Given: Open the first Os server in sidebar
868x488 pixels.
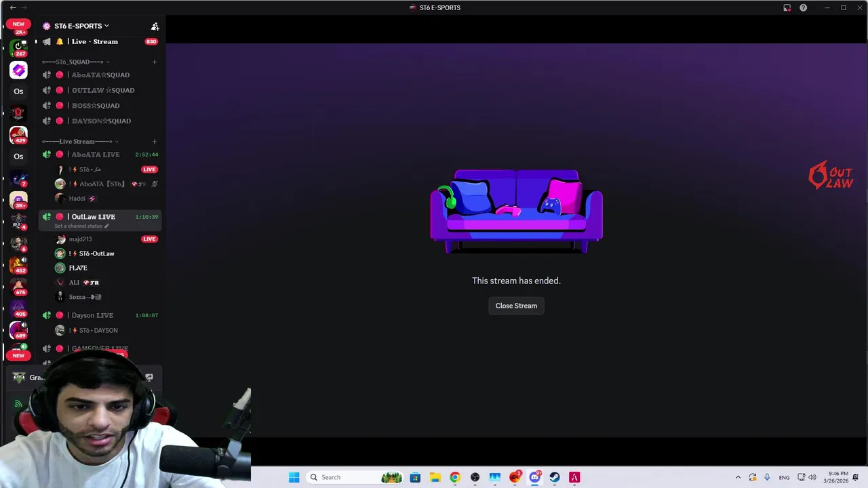Looking at the screenshot, I should (x=18, y=91).
